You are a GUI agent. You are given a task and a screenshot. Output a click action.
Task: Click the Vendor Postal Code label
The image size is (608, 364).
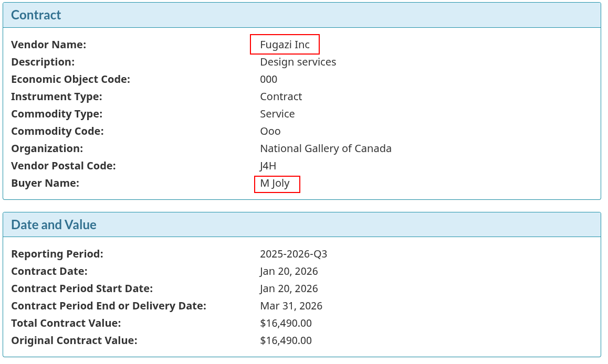click(64, 166)
